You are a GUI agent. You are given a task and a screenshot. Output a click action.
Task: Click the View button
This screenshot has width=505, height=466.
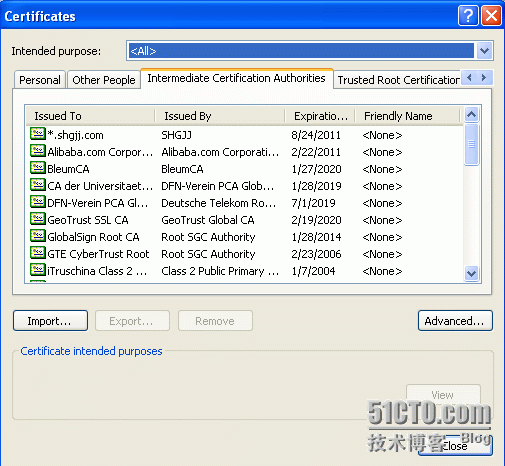[x=443, y=394]
